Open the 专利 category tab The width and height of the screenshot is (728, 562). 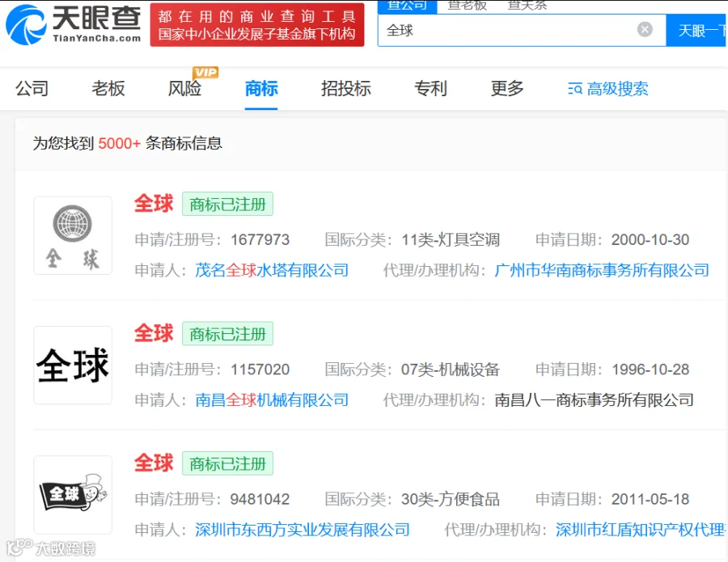[x=430, y=88]
